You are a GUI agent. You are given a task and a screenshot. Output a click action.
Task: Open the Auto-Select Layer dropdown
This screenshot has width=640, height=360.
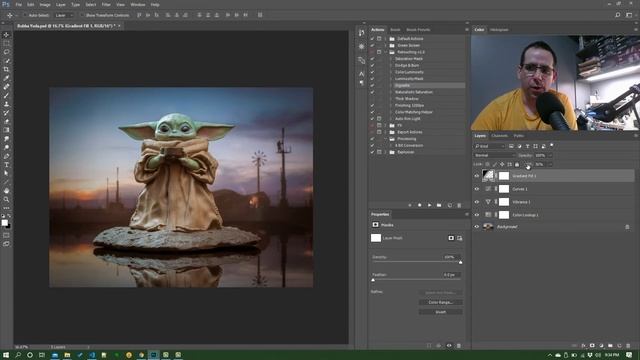tap(64, 15)
